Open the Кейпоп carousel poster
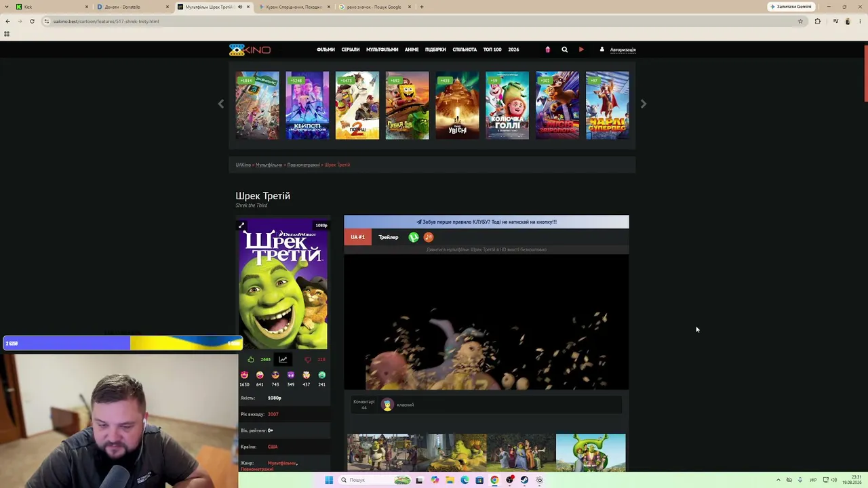 point(307,105)
